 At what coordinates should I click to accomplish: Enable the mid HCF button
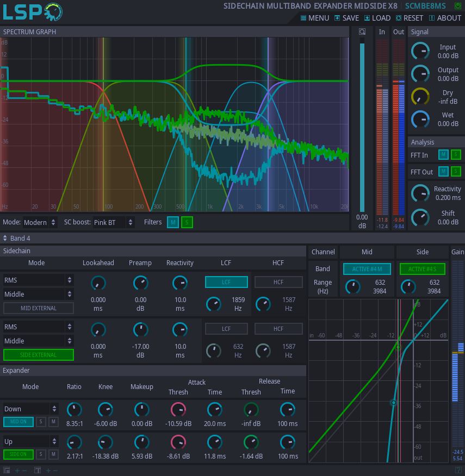[278, 282]
